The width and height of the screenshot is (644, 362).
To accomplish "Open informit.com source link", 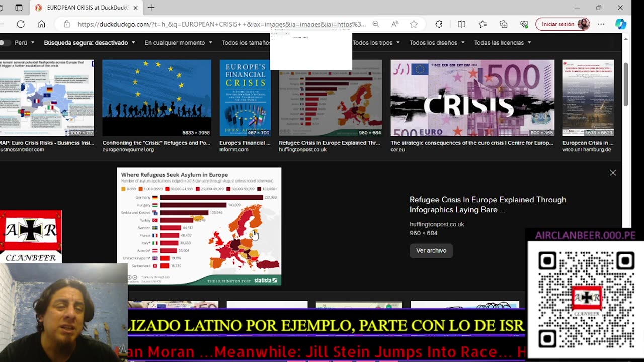I will click(x=233, y=150).
